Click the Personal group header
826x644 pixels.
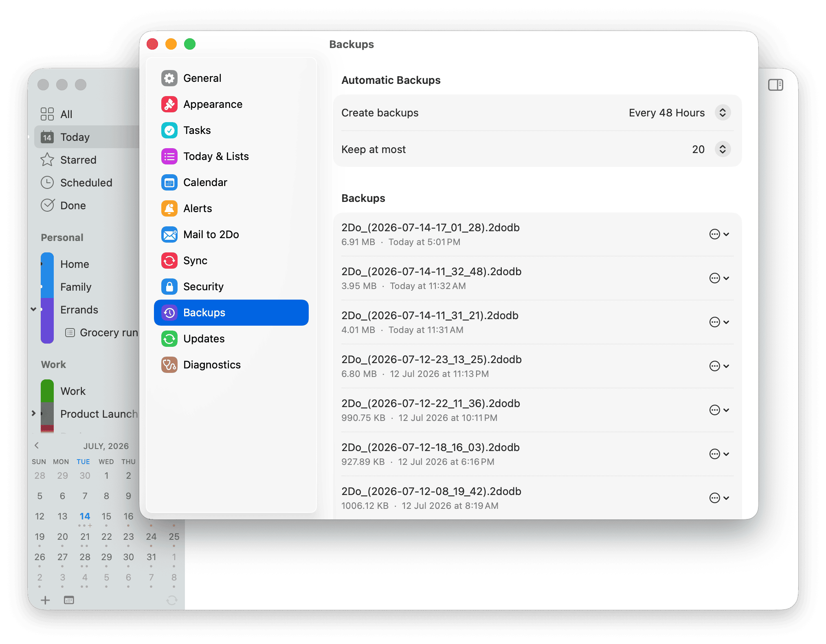coord(62,237)
